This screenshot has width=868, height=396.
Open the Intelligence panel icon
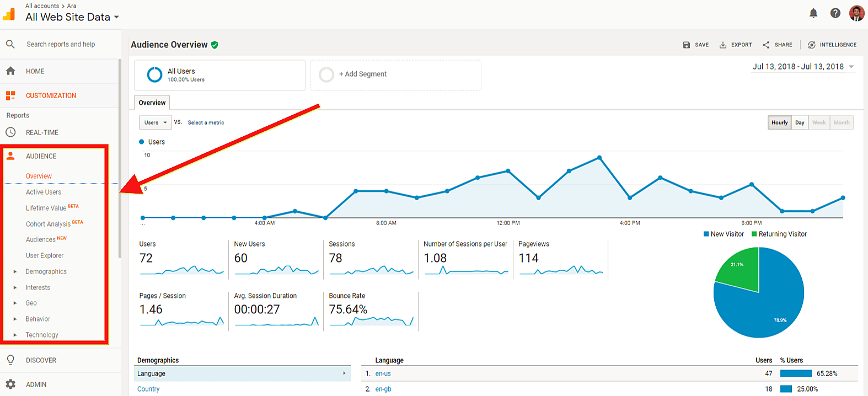[812, 45]
